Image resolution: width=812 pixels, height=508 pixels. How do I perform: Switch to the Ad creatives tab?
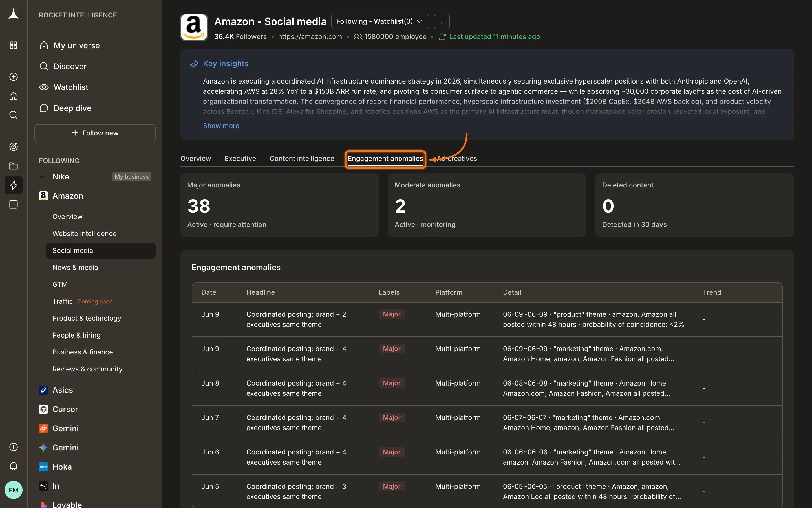click(457, 159)
